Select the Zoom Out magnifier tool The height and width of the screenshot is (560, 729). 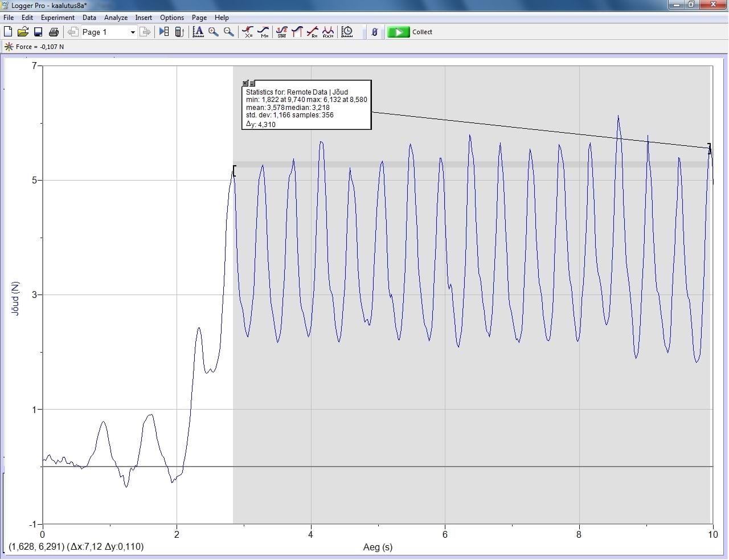tap(228, 32)
